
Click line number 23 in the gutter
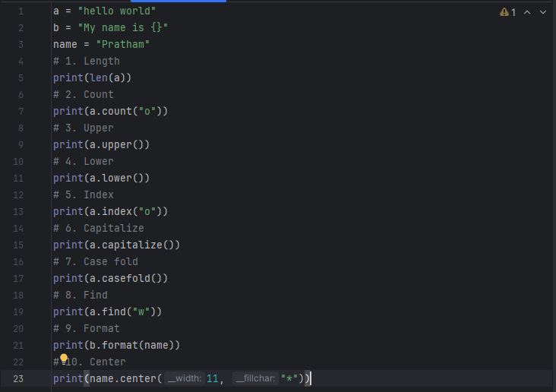[18, 379]
